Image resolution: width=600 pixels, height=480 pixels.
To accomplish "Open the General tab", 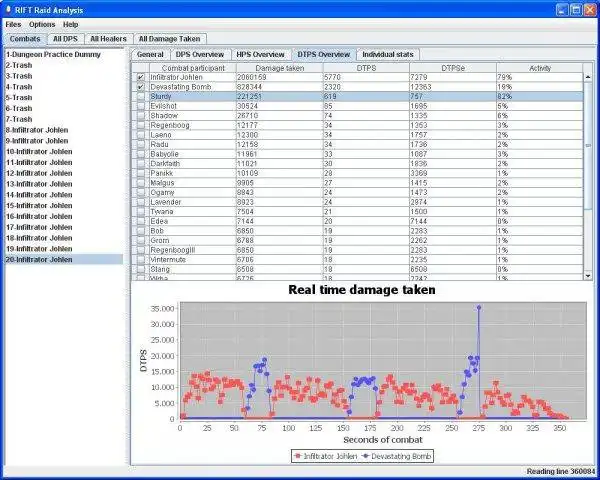I will (x=150, y=54).
